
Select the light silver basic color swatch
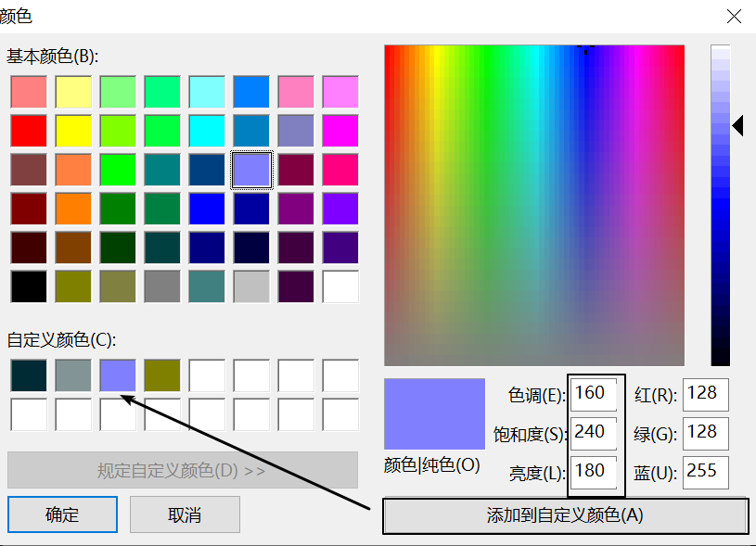[251, 286]
